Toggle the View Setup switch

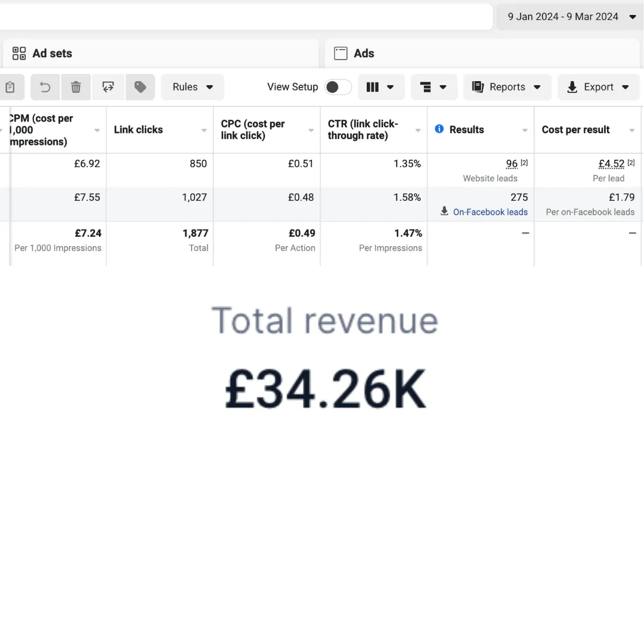coord(338,87)
